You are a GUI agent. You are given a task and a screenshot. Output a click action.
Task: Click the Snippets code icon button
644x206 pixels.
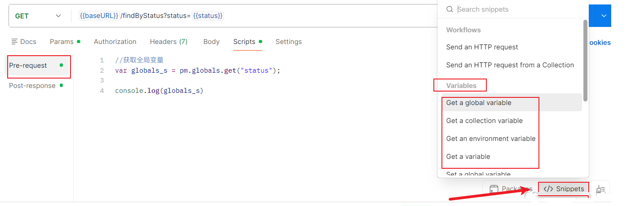click(548, 189)
